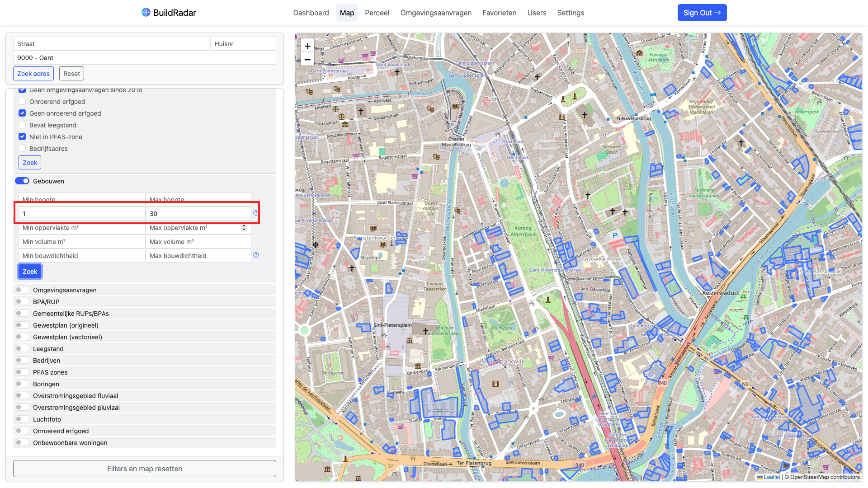Click the blue P parking icon near Brusselse Poort
The height and width of the screenshot is (488, 868).
pyautogui.click(x=615, y=235)
